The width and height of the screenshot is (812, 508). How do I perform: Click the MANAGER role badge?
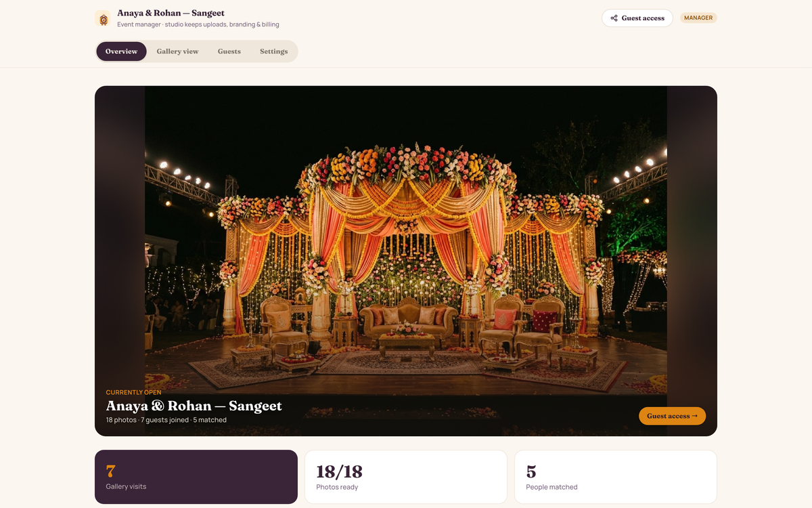point(698,18)
